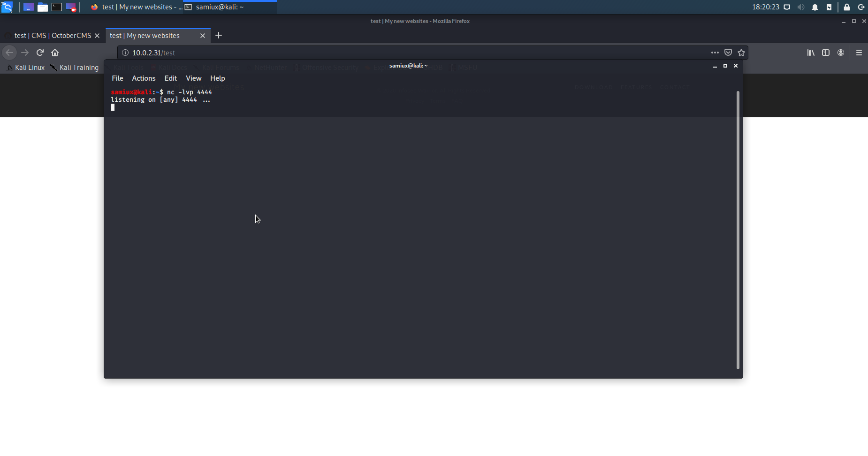Maximize the samiux@kali terminal window
The image size is (868, 456).
pos(725,66)
